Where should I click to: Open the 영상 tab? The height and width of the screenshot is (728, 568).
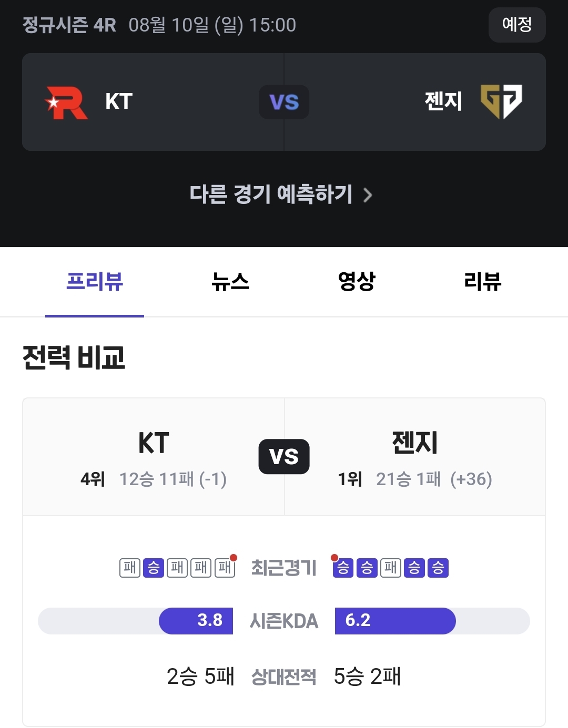[357, 282]
